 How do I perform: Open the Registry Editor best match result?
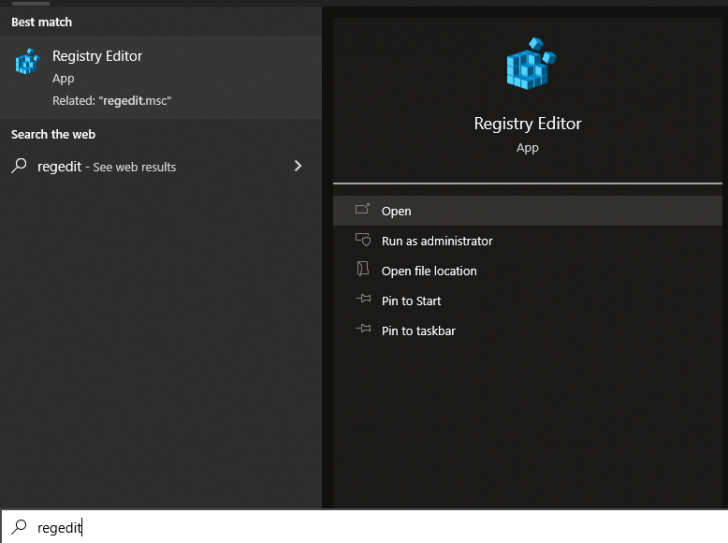pos(161,78)
